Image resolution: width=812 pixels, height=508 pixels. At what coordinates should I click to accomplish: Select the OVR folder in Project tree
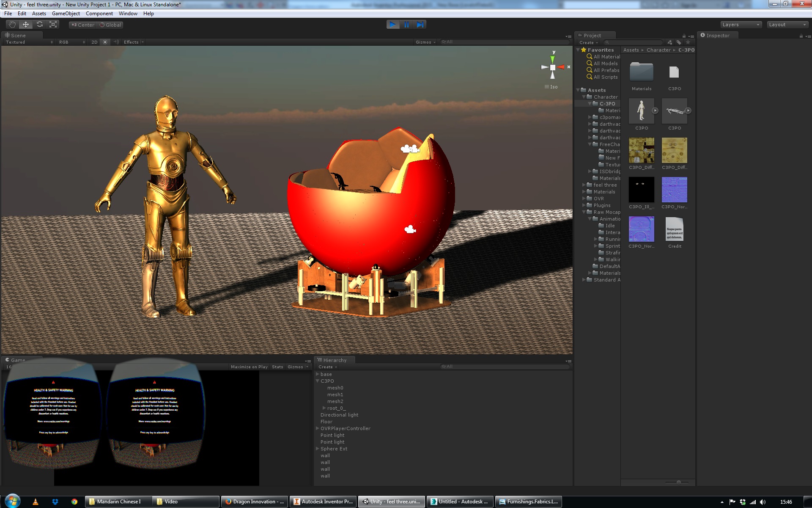tap(598, 199)
